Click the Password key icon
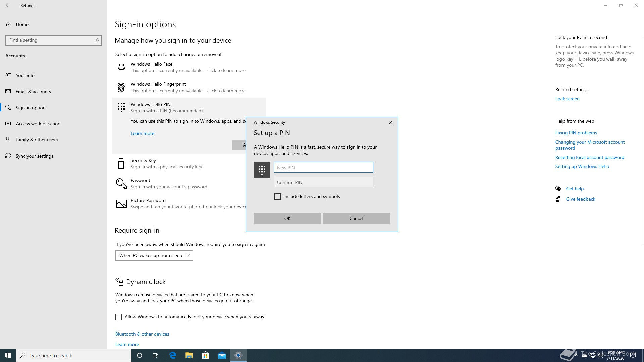The width and height of the screenshot is (644, 362). 121,183
